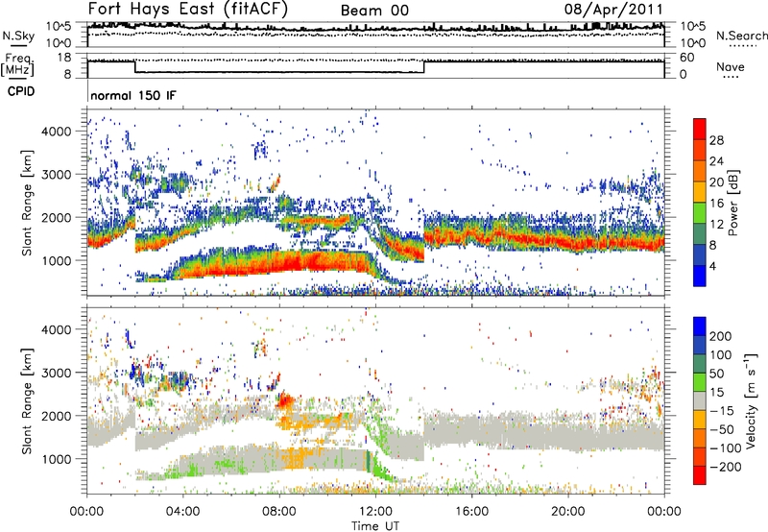
Task: Click the '50' label on Velocity color bar
Action: (716, 374)
